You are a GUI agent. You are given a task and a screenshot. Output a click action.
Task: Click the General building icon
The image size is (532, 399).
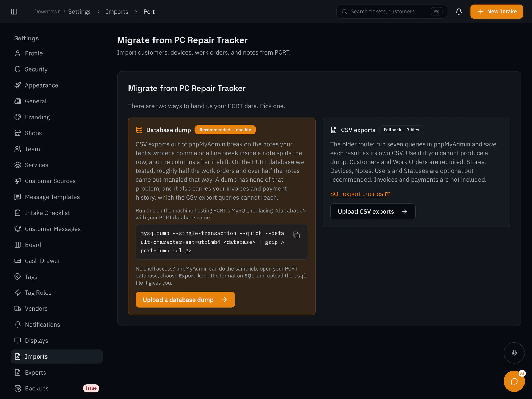coord(18,101)
